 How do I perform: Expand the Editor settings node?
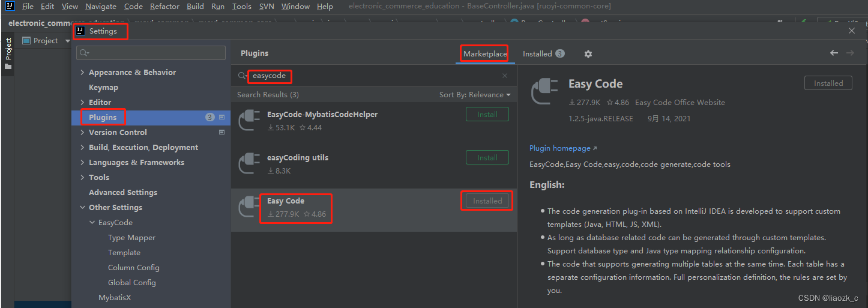pos(83,103)
